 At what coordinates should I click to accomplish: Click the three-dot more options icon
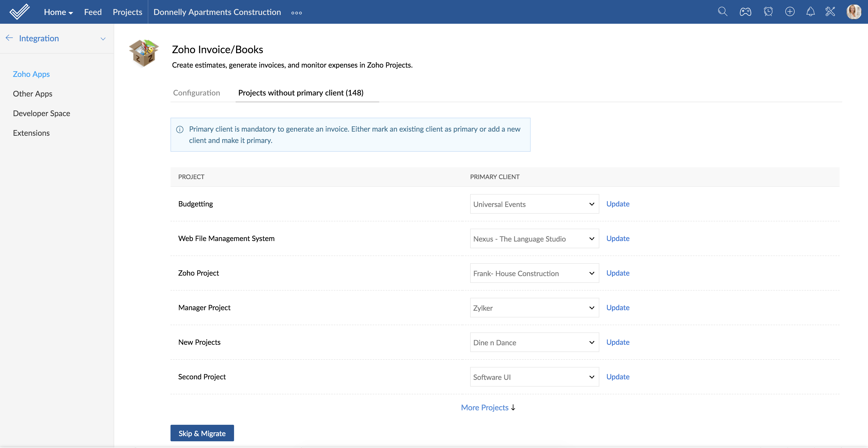[297, 13]
